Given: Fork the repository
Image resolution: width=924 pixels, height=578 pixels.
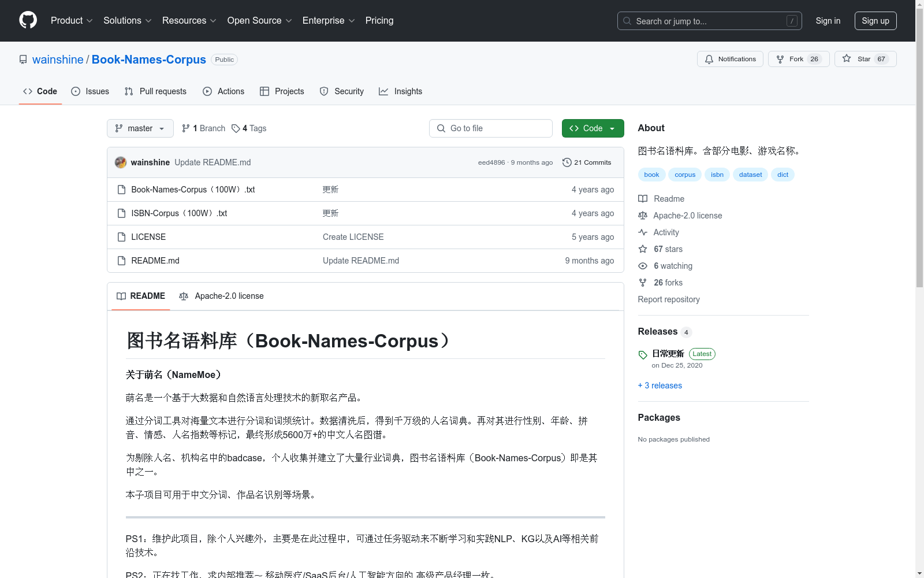Looking at the screenshot, I should click(799, 59).
